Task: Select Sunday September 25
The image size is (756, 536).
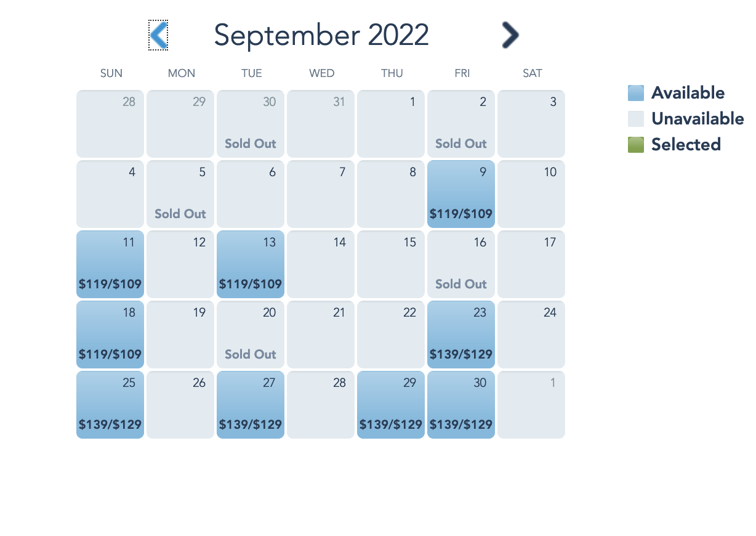Action: coord(110,405)
